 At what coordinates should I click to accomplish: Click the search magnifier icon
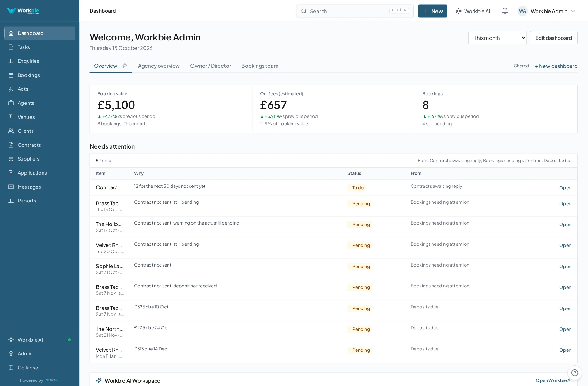(x=304, y=11)
